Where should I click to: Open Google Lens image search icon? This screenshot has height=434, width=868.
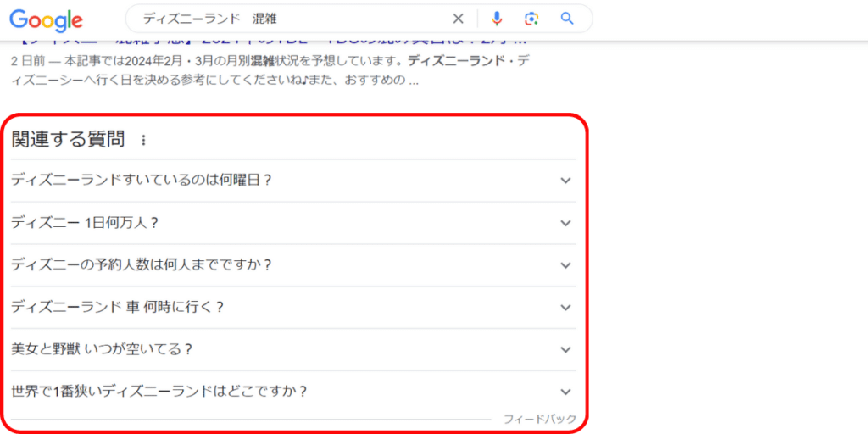531,19
